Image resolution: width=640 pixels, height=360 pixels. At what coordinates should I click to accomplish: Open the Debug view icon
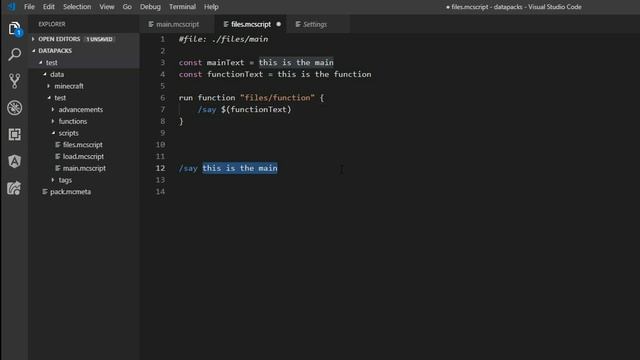(x=14, y=108)
